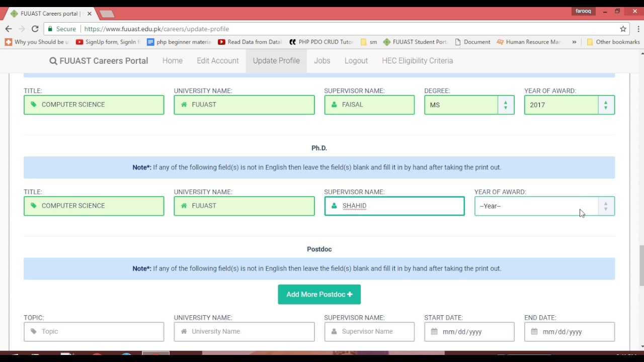
Task: Click the End Date mm/dd/yyyy field
Action: [569, 332]
